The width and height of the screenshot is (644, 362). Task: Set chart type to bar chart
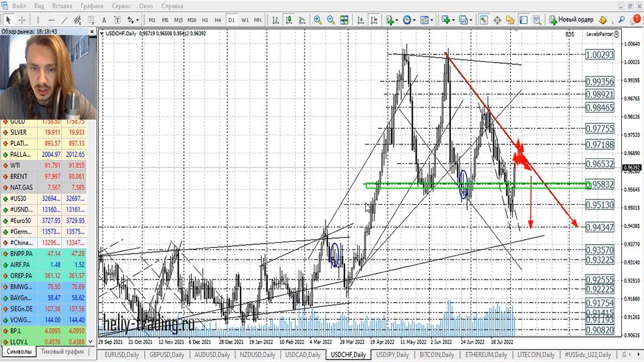[276, 20]
